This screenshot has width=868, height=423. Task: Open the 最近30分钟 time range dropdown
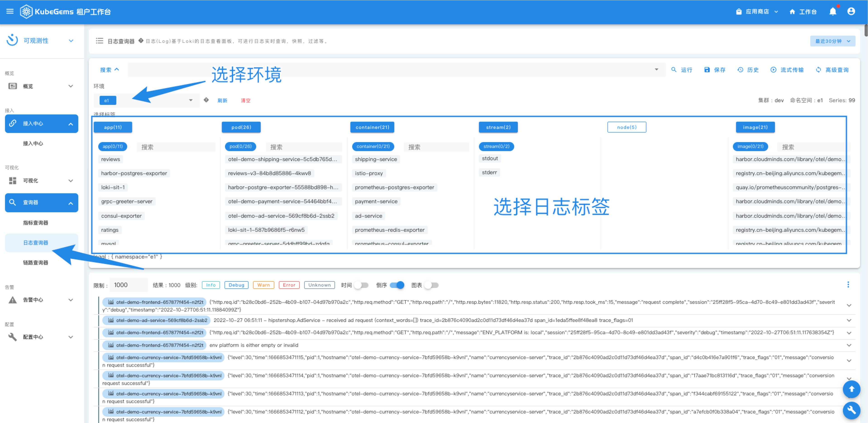(x=832, y=41)
